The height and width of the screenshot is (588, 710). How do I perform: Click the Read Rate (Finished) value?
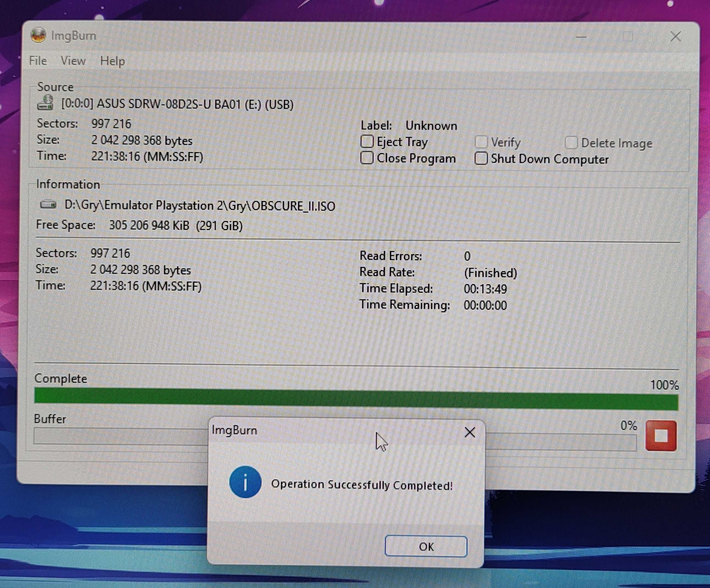490,273
